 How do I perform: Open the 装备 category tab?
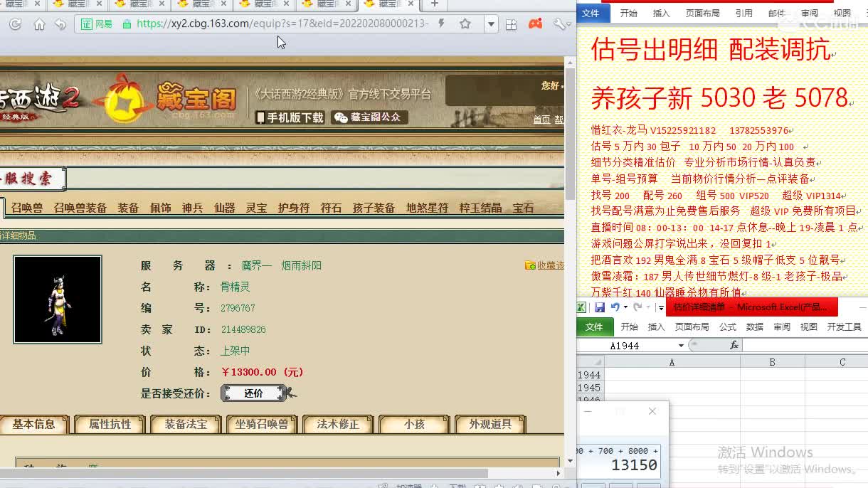(128, 208)
